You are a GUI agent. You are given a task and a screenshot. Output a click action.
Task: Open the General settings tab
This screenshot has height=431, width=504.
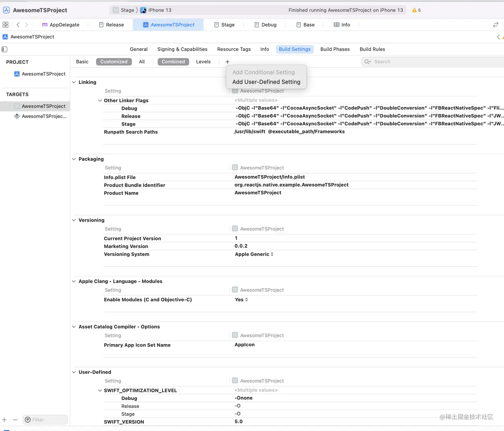point(139,49)
